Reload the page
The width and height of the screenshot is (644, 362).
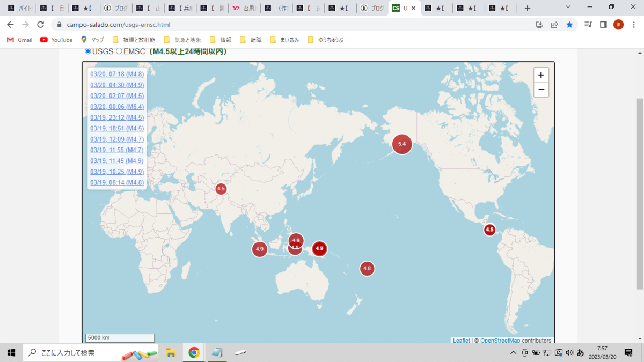click(40, 25)
